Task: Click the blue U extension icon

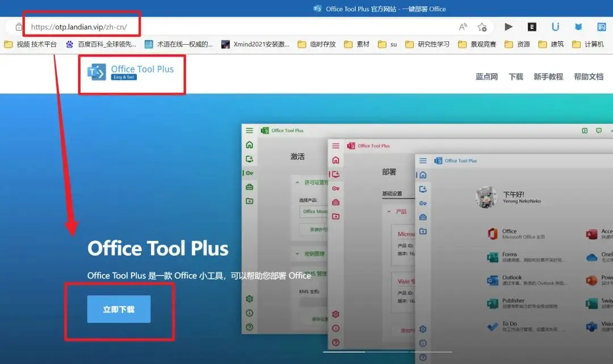Action: [x=555, y=27]
